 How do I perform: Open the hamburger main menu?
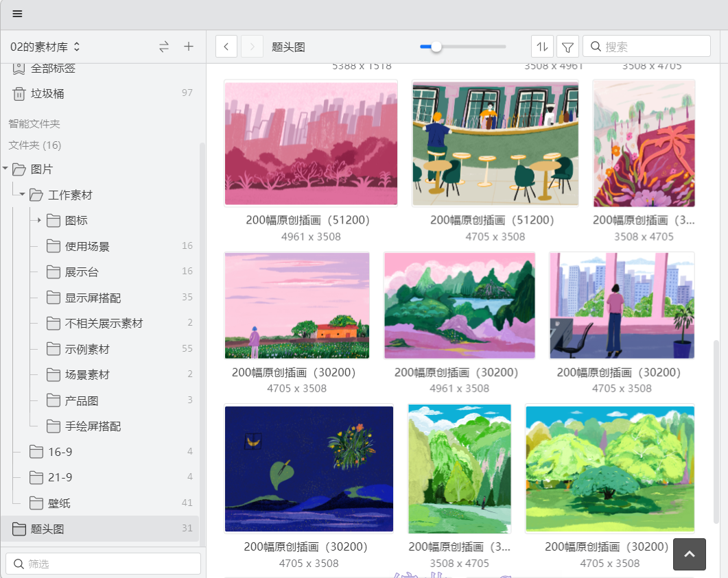point(17,14)
